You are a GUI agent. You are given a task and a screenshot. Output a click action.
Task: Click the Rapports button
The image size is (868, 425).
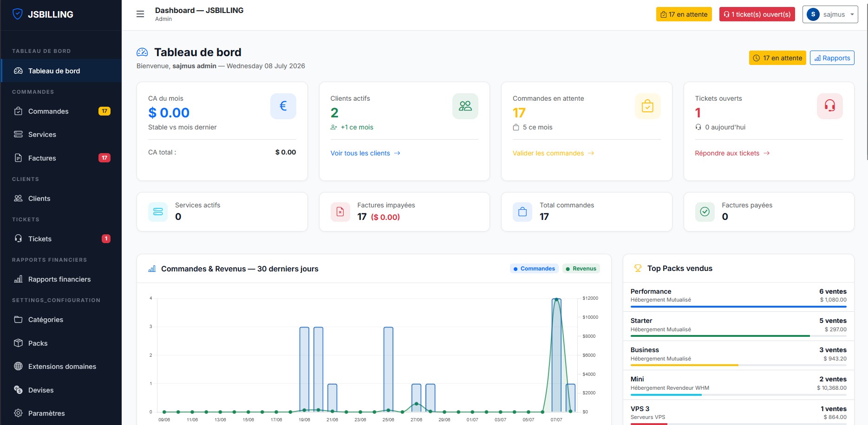[832, 58]
